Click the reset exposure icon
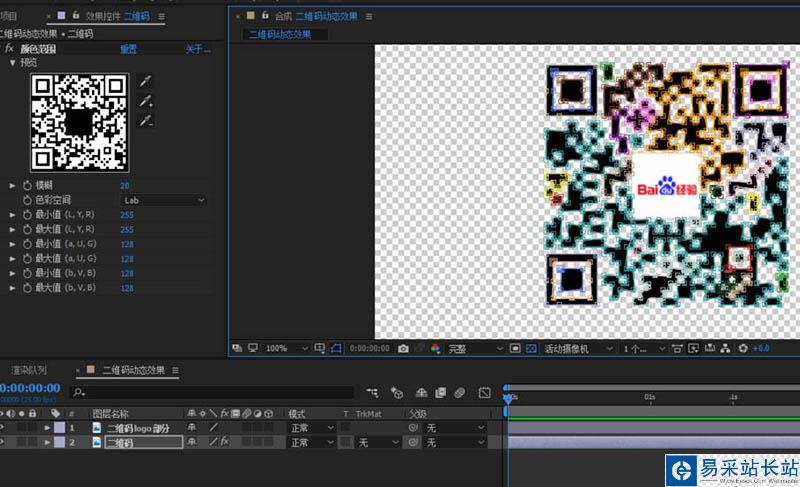The width and height of the screenshot is (800, 487). click(x=743, y=348)
